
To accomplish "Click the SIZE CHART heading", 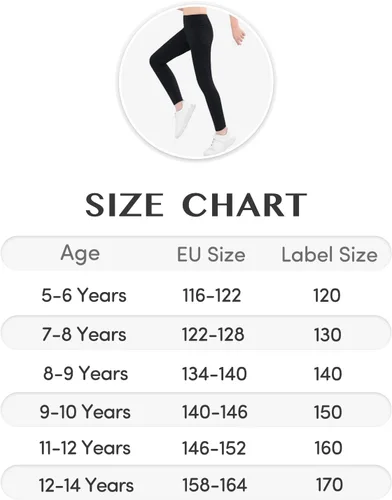I will 196,205.
